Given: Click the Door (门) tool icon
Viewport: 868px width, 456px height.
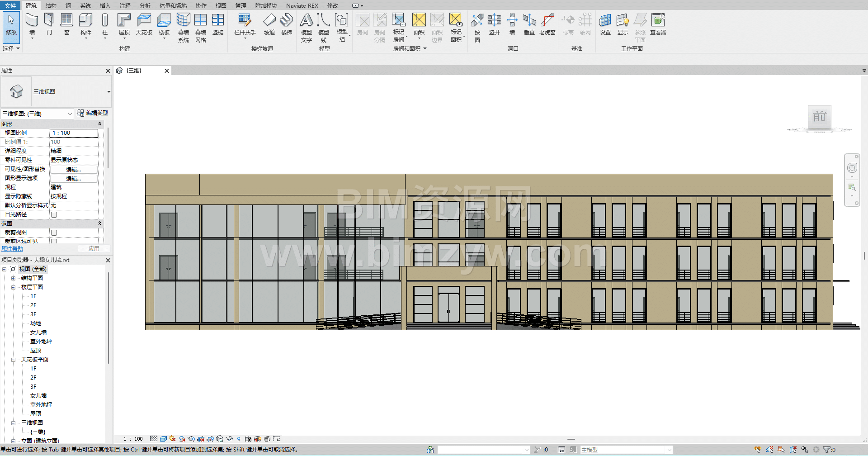Looking at the screenshot, I should [x=49, y=21].
